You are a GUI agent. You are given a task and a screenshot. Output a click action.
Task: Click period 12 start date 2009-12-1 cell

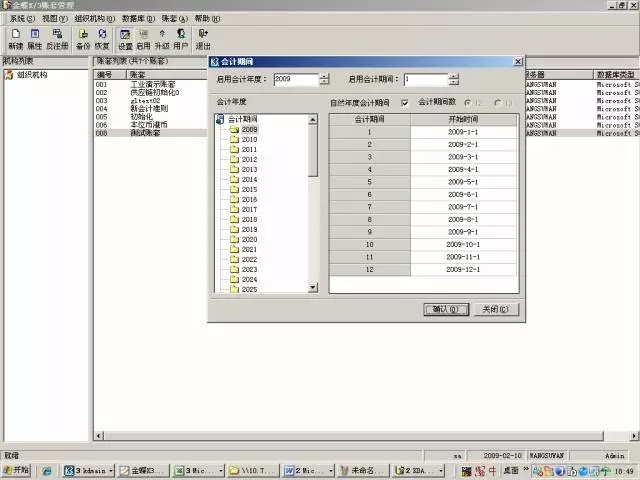point(463,269)
